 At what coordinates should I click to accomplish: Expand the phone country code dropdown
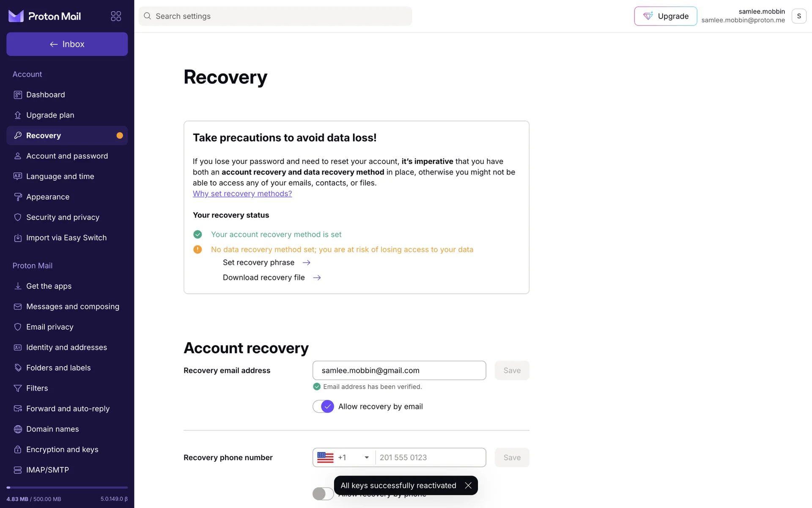[x=366, y=458]
